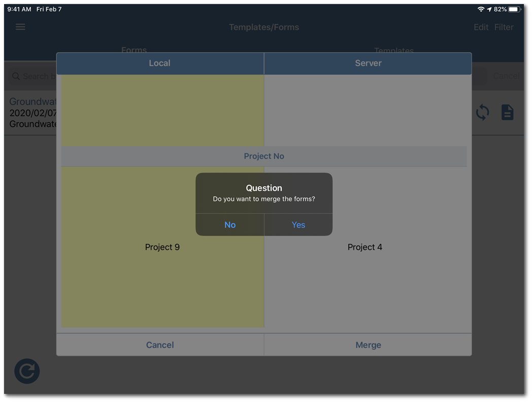This screenshot has width=532, height=402.
Task: Select the Local column header
Action: (x=160, y=63)
